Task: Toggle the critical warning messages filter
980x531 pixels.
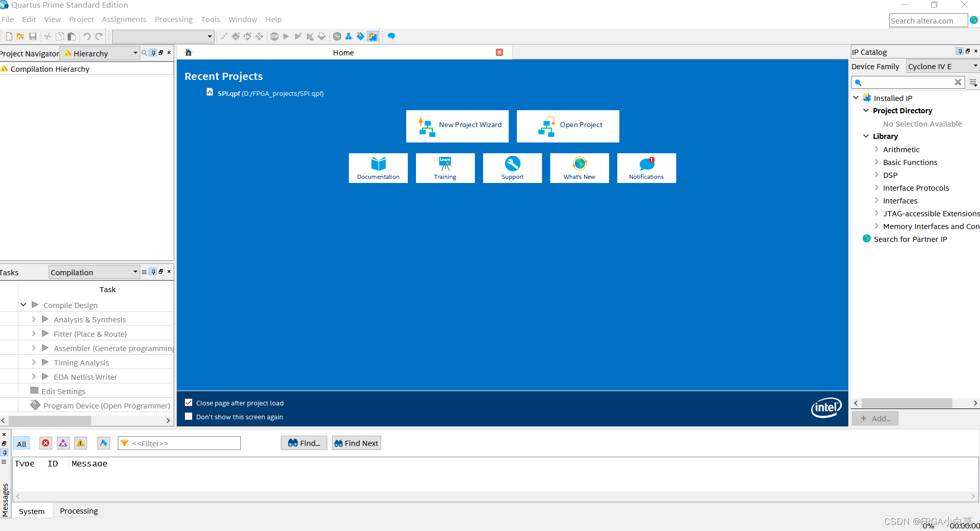Action: 63,443
